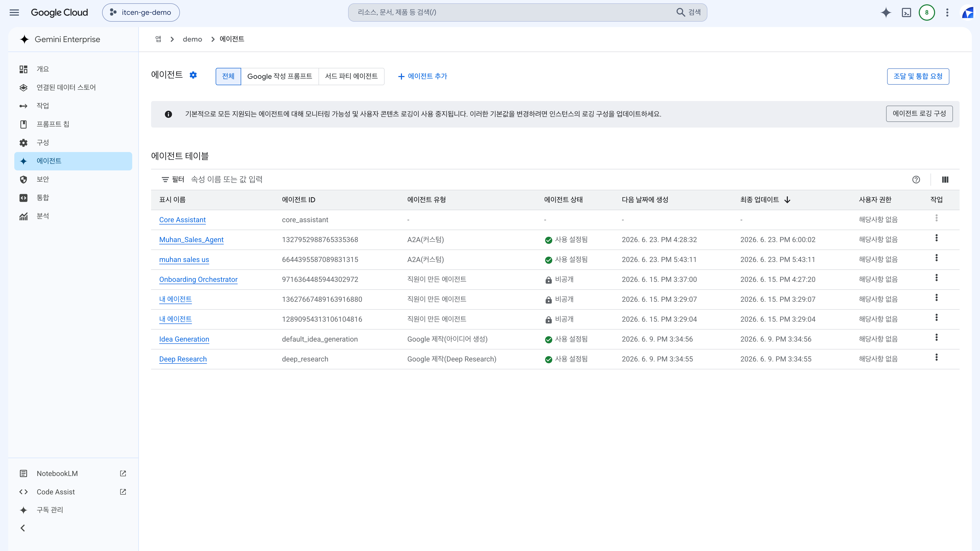Screen dimensions: 980x551
Task: Click the 에이전트 ID column header
Action: pos(299,200)
